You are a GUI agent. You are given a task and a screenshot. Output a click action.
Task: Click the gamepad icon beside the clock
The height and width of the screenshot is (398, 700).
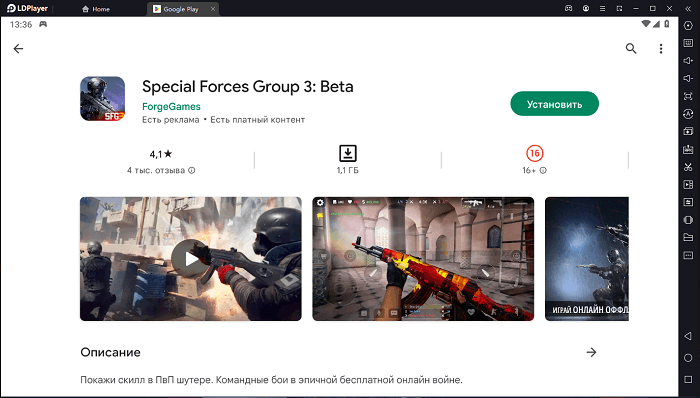point(43,25)
